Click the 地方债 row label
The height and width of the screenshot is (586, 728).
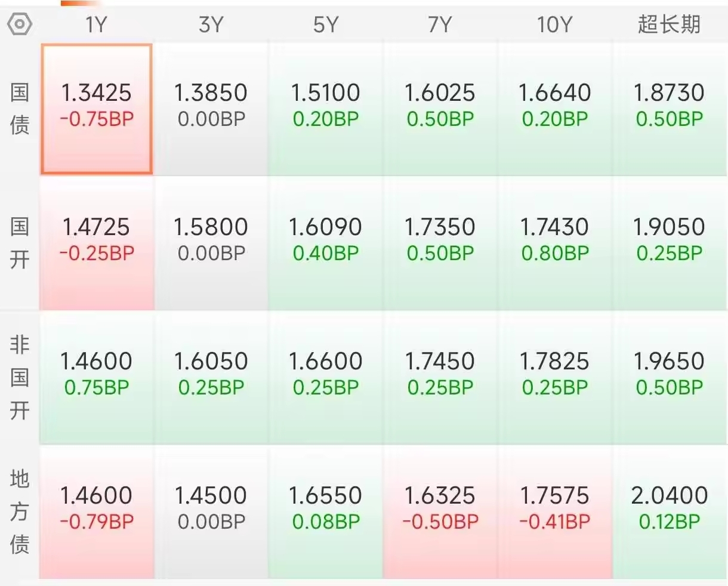20,511
